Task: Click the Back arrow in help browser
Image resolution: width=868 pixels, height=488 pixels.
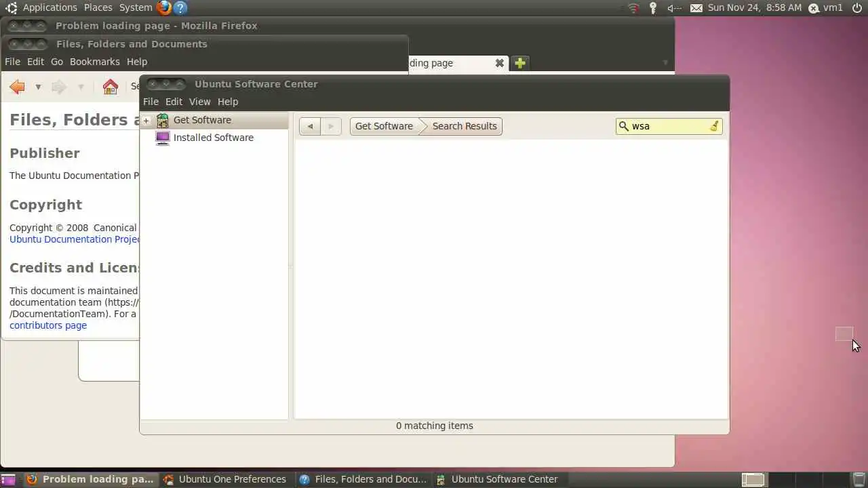Action: [18, 87]
